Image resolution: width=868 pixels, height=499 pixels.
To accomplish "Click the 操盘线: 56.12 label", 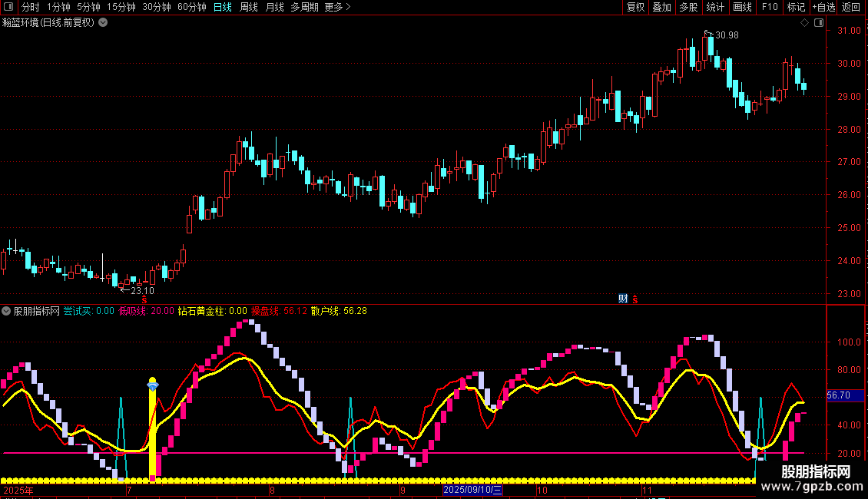I will tap(279, 312).
